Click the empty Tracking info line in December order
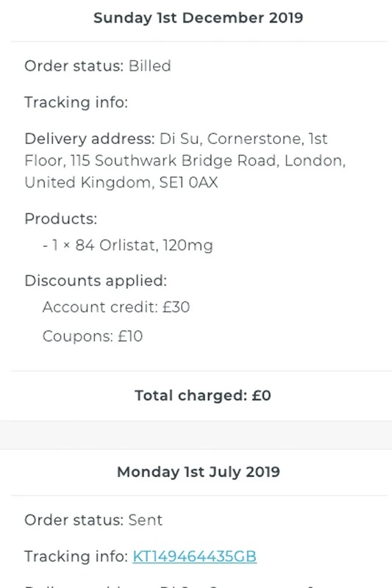The width and height of the screenshot is (392, 588). (76, 102)
